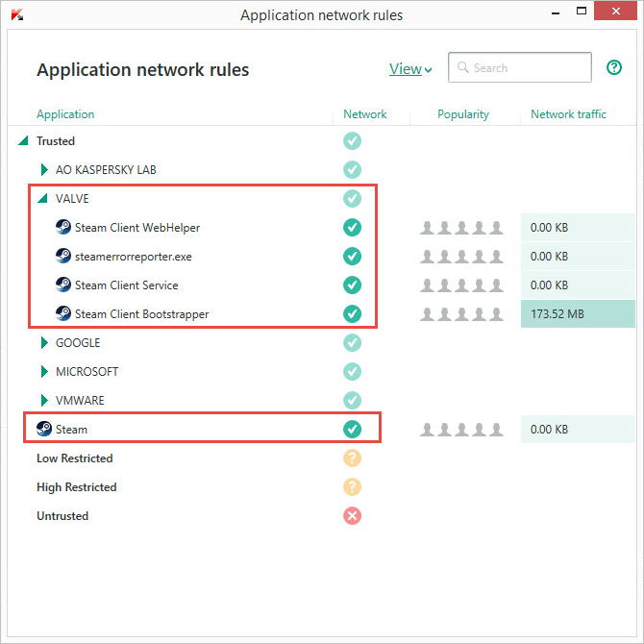
Task: Click the steamerrorreporter.exe app icon
Action: (63, 256)
